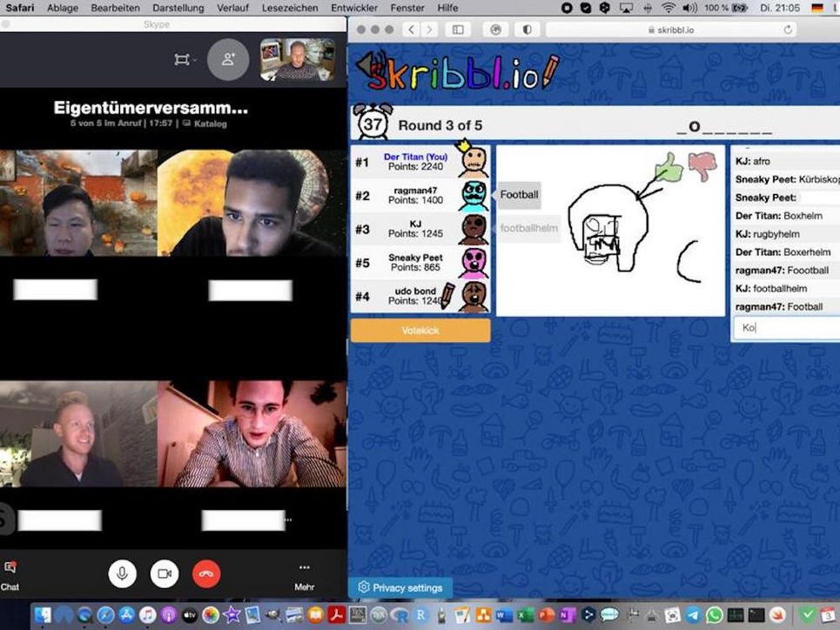Image resolution: width=840 pixels, height=630 pixels.
Task: Open the Bearbeiten menu
Action: point(115,8)
